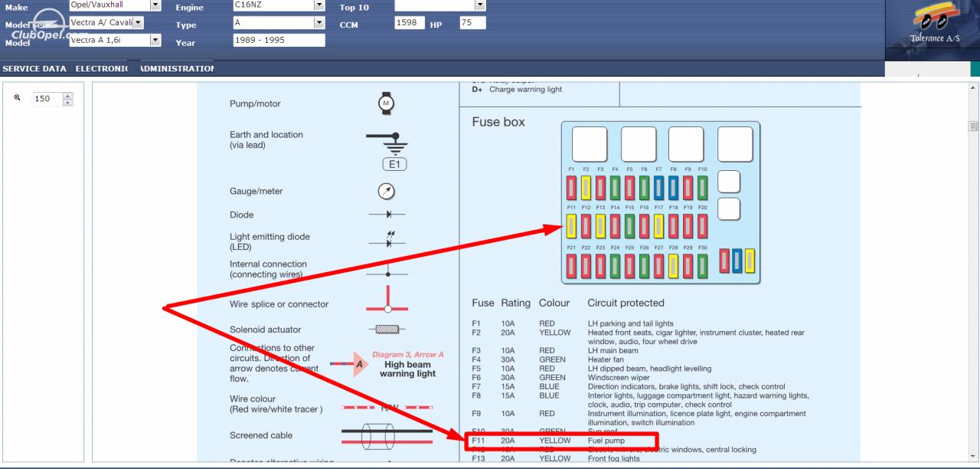This screenshot has width=980, height=469.
Task: Increase zoom with the stepper up arrow
Action: point(67,96)
